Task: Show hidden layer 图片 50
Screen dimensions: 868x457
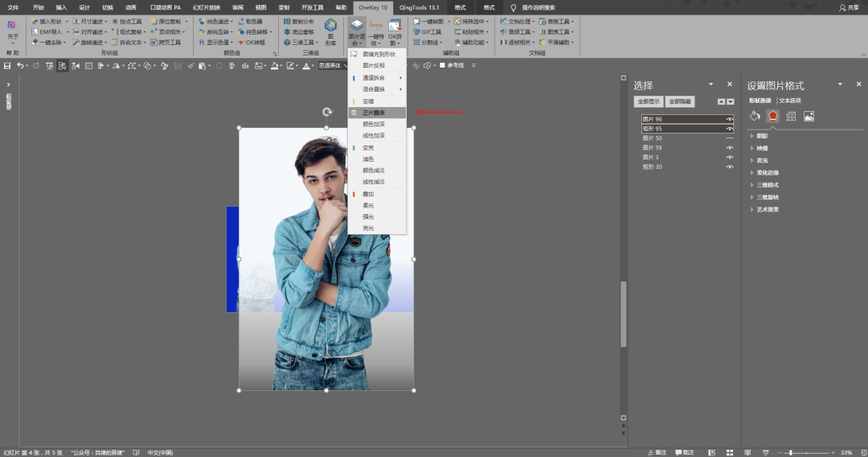Action: [730, 138]
